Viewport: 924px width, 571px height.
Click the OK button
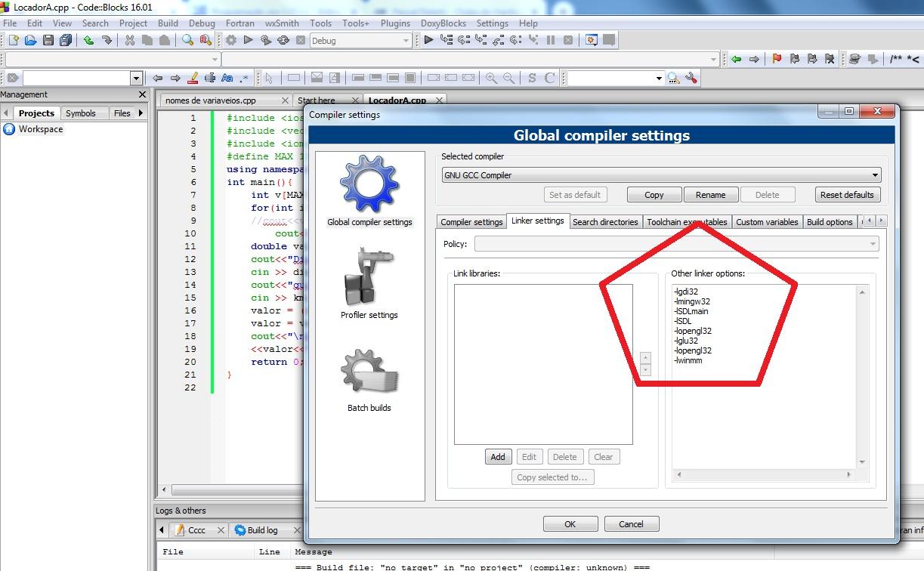(570, 524)
